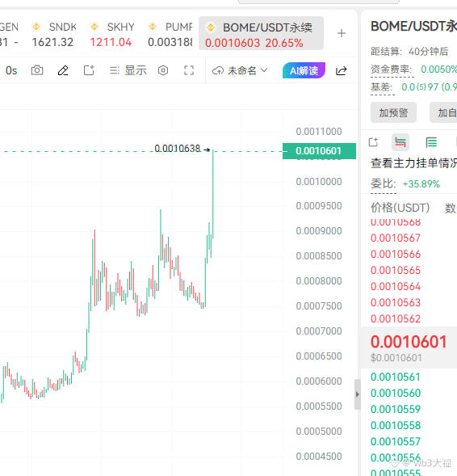Screen dimensions: 457x476
Task: Click the 0.0010638 high price marker
Action: [x=178, y=149]
